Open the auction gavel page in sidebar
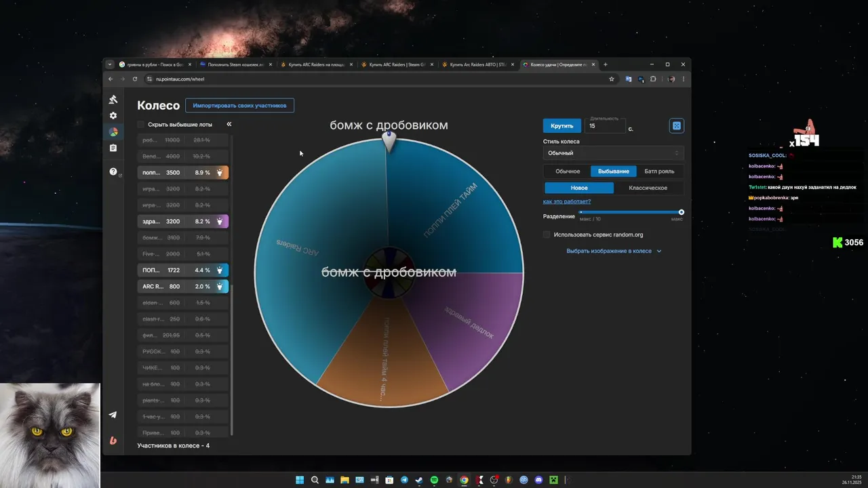Screen dimensions: 868x488 click(x=113, y=100)
